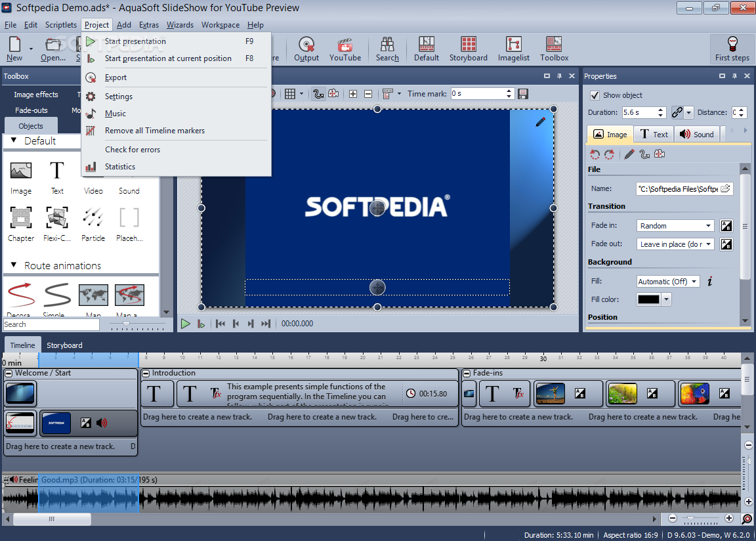The width and height of the screenshot is (756, 541).
Task: Switch to Storyboard tab below preview
Action: 64,345
